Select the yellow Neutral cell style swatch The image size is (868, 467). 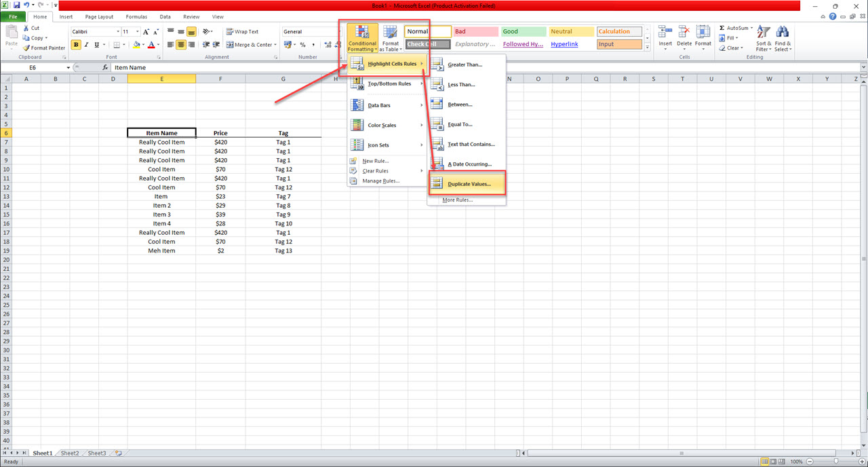click(571, 31)
